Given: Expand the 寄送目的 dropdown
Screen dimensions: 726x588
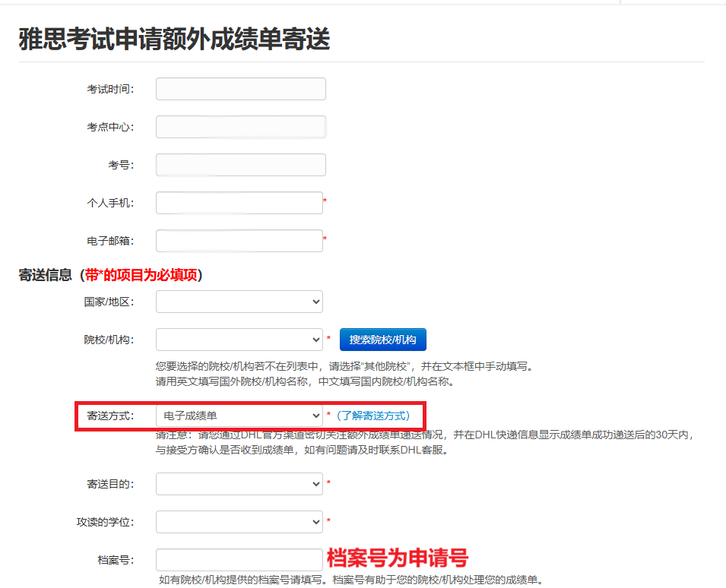Looking at the screenshot, I should (239, 483).
